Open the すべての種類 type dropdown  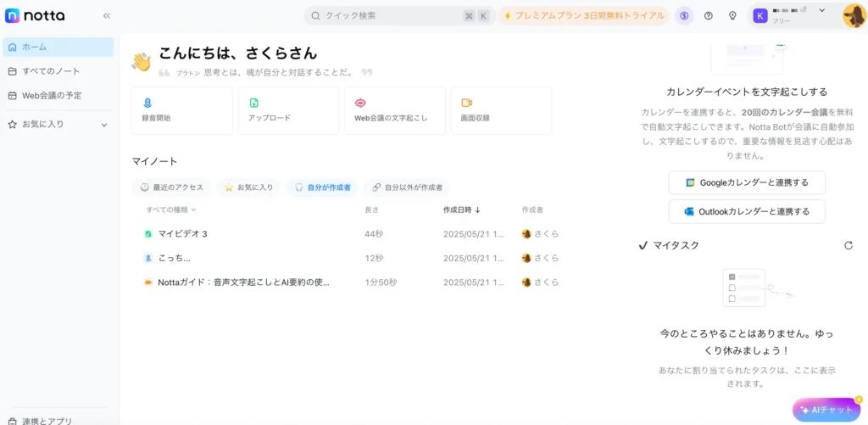171,210
